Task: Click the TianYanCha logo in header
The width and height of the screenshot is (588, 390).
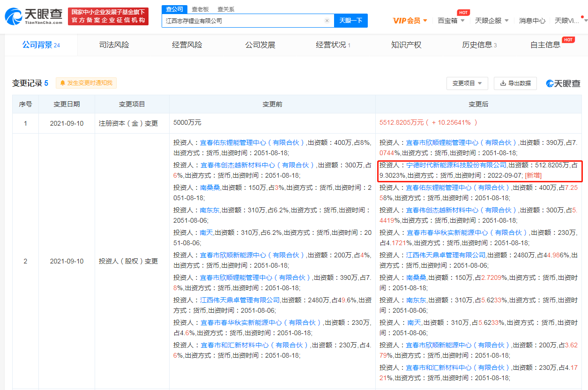Action: pos(34,16)
